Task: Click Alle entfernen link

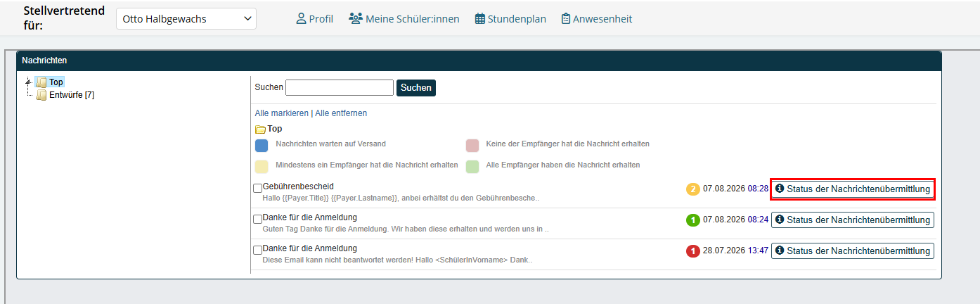Action: point(341,113)
